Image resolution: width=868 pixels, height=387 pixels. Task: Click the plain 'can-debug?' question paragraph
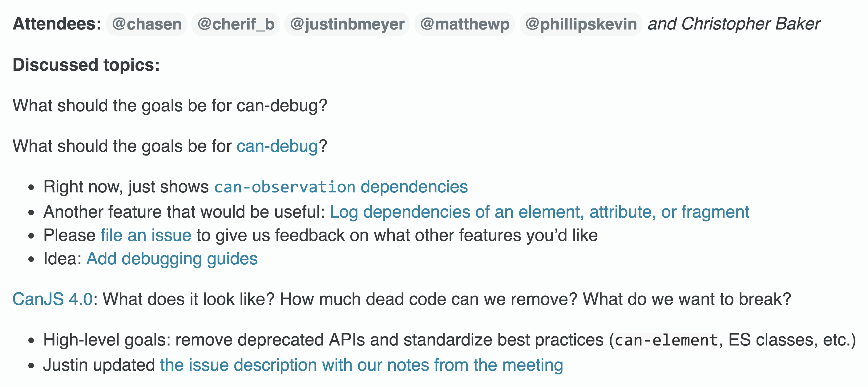[x=170, y=106]
